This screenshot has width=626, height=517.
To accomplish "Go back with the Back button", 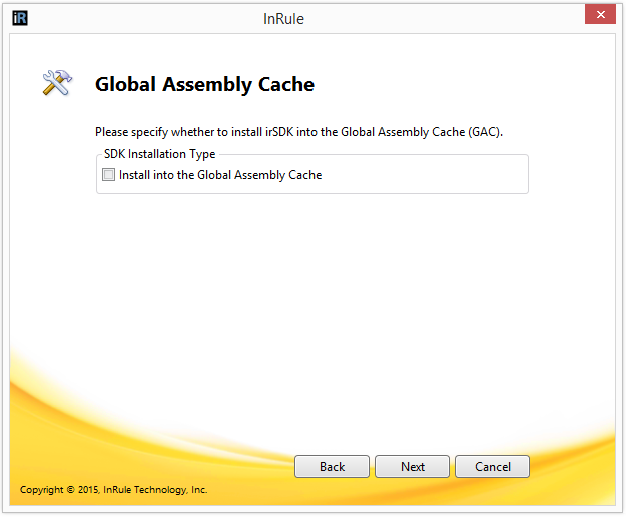I will (x=332, y=466).
